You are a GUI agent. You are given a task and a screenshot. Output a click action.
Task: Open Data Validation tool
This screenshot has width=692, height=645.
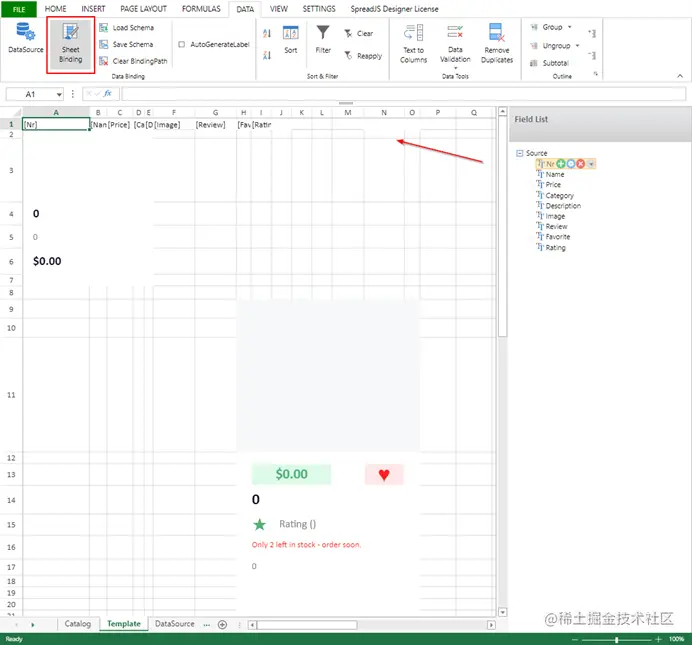pyautogui.click(x=455, y=43)
